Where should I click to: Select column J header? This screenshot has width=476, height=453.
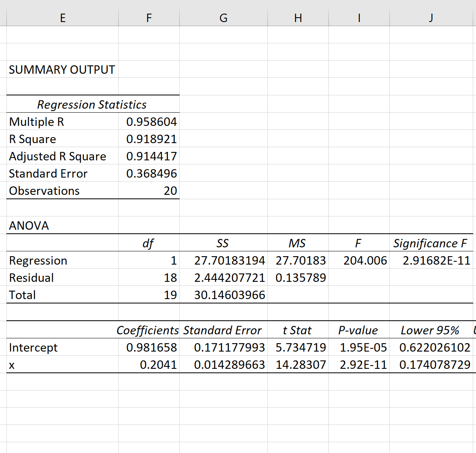click(x=431, y=18)
